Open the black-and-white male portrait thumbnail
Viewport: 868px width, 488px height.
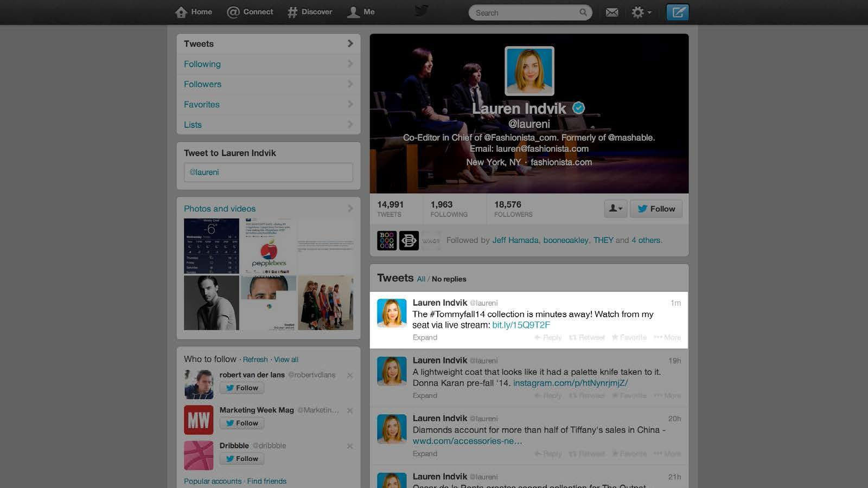coord(212,303)
